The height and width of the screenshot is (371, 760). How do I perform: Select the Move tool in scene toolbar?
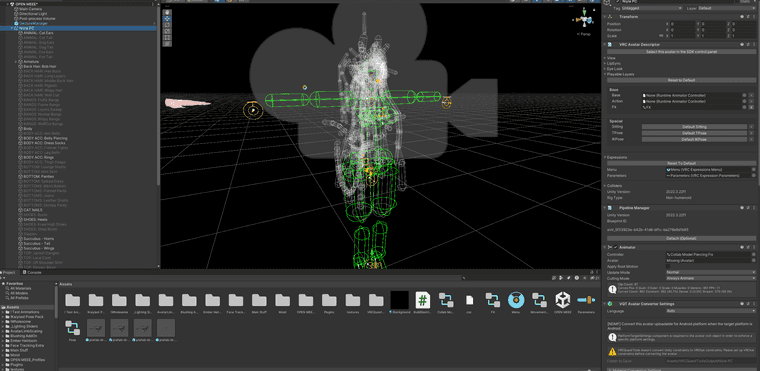tap(167, 18)
